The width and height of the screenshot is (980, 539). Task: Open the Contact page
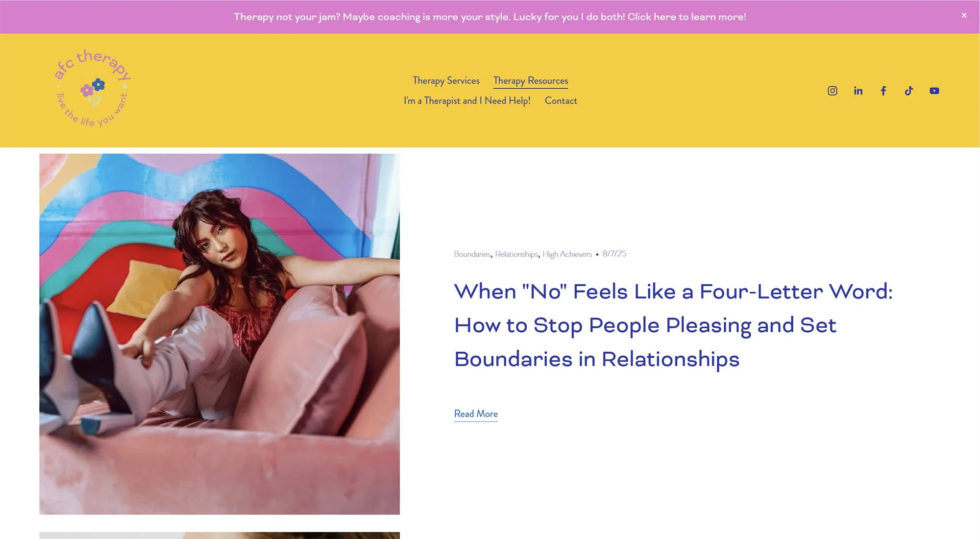[561, 100]
